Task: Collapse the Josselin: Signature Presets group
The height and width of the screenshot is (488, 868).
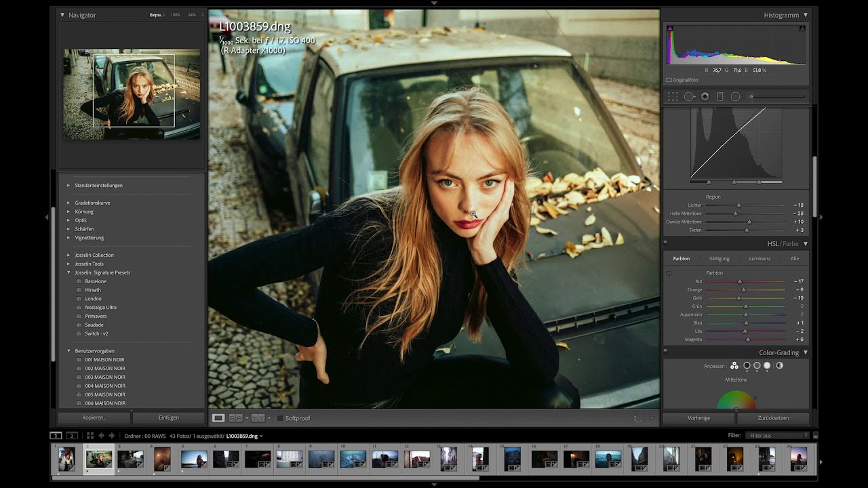Action: pos(68,272)
